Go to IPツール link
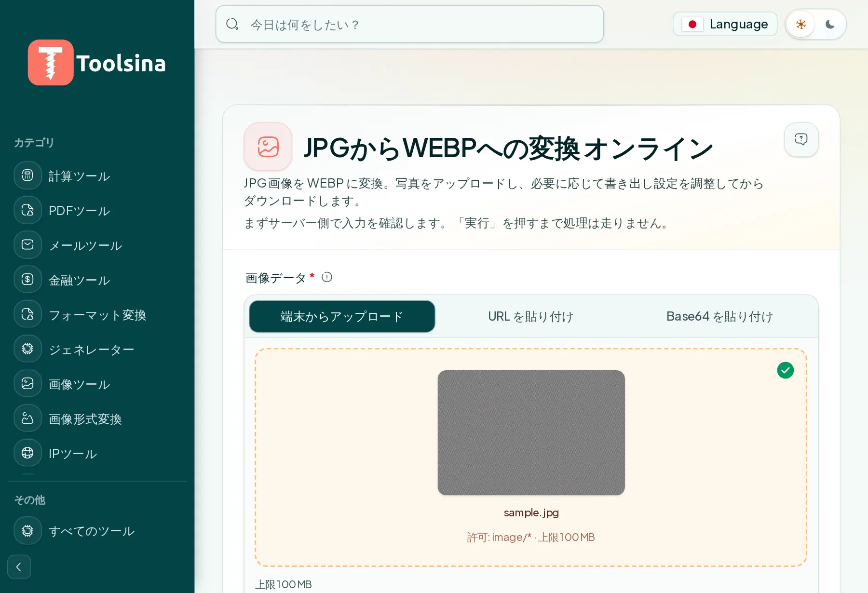The height and width of the screenshot is (593, 868). point(73,454)
